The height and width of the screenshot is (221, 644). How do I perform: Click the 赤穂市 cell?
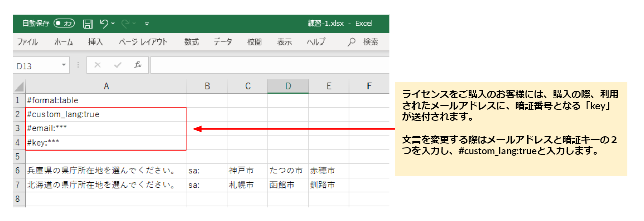point(329,171)
